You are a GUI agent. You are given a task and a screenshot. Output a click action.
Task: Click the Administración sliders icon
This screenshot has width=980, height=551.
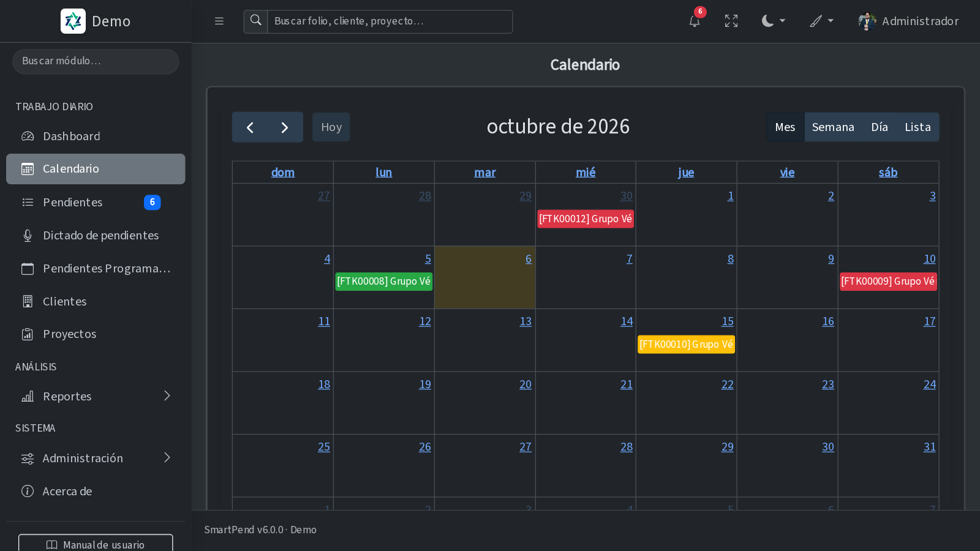28,459
